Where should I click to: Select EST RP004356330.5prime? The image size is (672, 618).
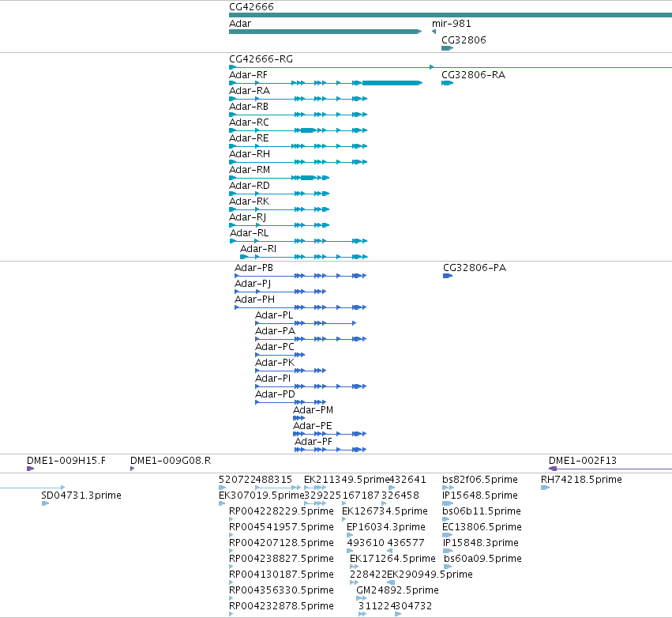point(231,598)
